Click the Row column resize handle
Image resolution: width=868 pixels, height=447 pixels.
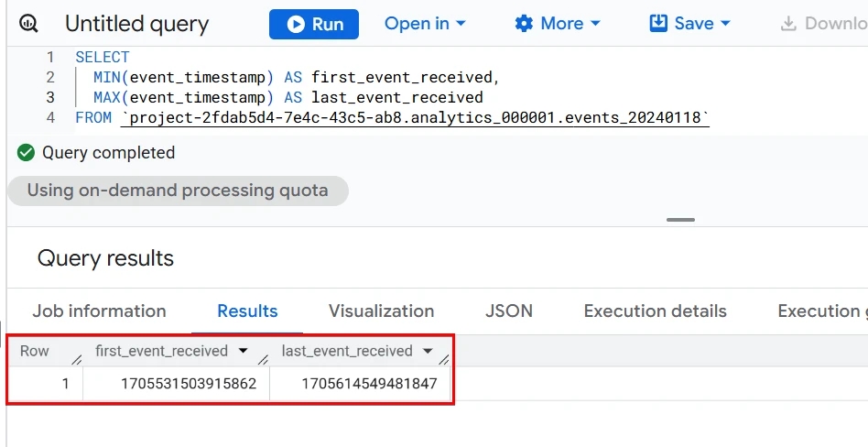tap(76, 360)
